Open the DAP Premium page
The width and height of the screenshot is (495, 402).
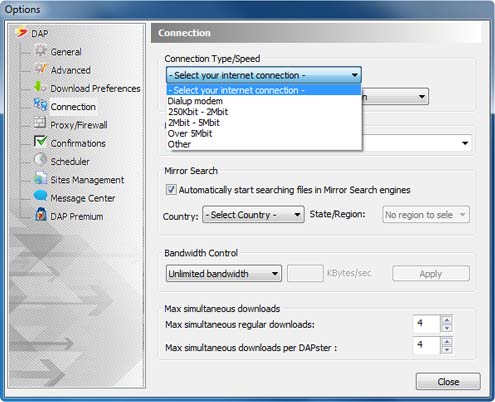coord(77,217)
